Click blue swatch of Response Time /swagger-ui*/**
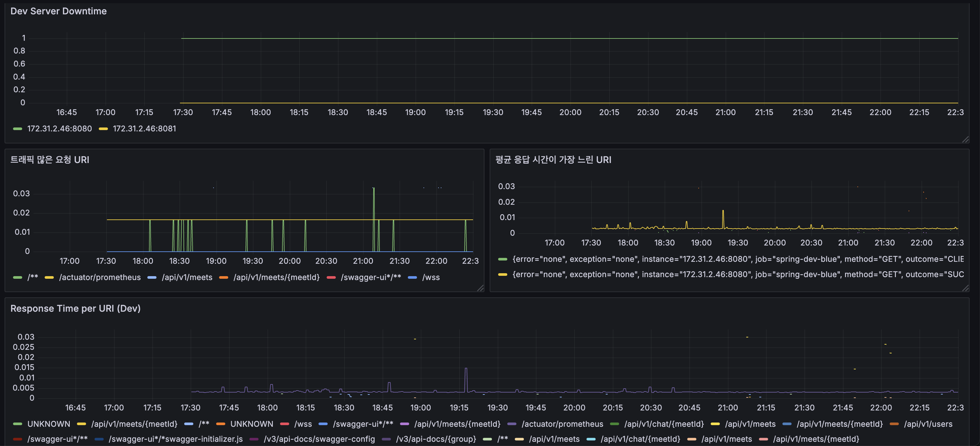The width and height of the screenshot is (980, 446). 323,424
